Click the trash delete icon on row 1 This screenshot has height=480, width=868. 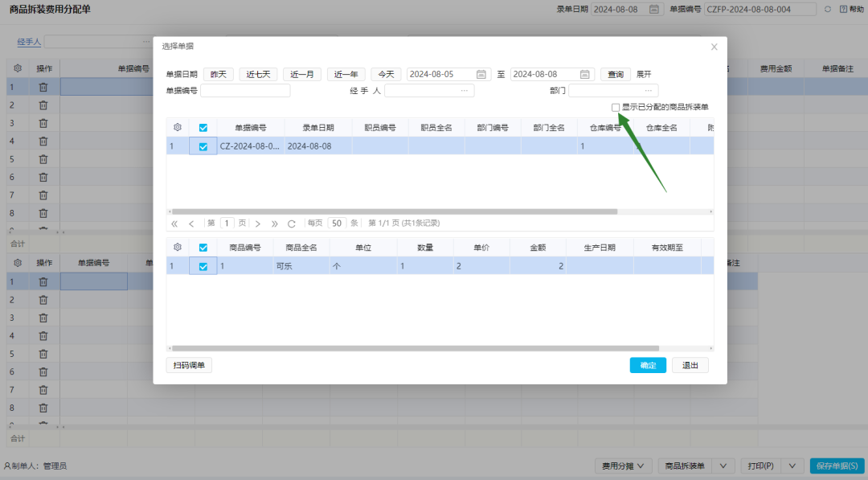43,87
